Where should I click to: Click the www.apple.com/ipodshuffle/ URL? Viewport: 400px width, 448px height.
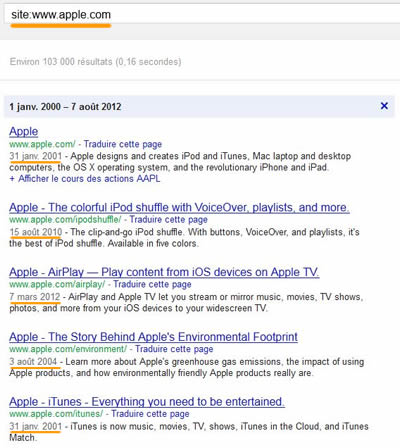[x=65, y=220]
